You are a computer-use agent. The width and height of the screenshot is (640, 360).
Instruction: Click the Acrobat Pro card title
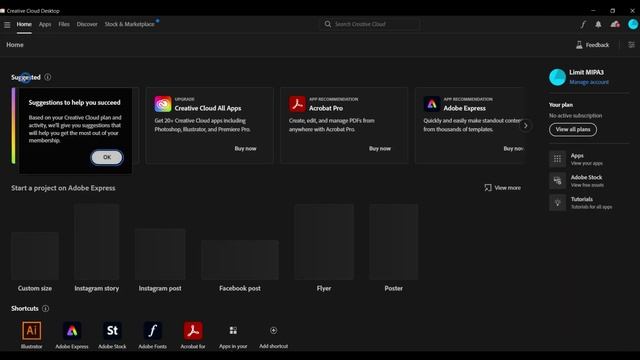(326, 108)
